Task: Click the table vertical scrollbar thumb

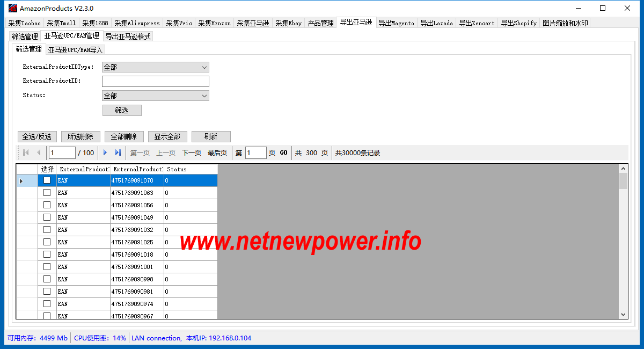Action: 623,181
